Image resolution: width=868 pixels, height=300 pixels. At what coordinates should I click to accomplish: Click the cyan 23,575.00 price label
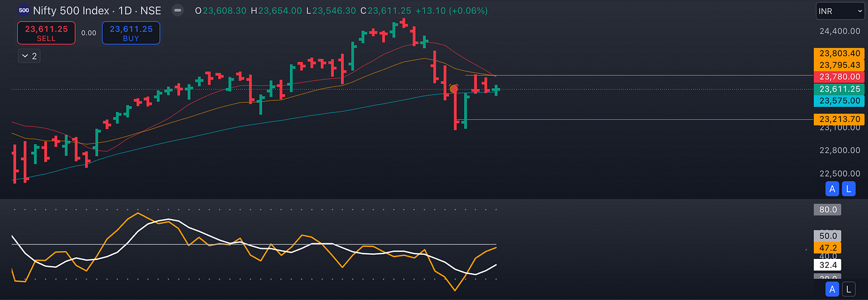(x=839, y=101)
